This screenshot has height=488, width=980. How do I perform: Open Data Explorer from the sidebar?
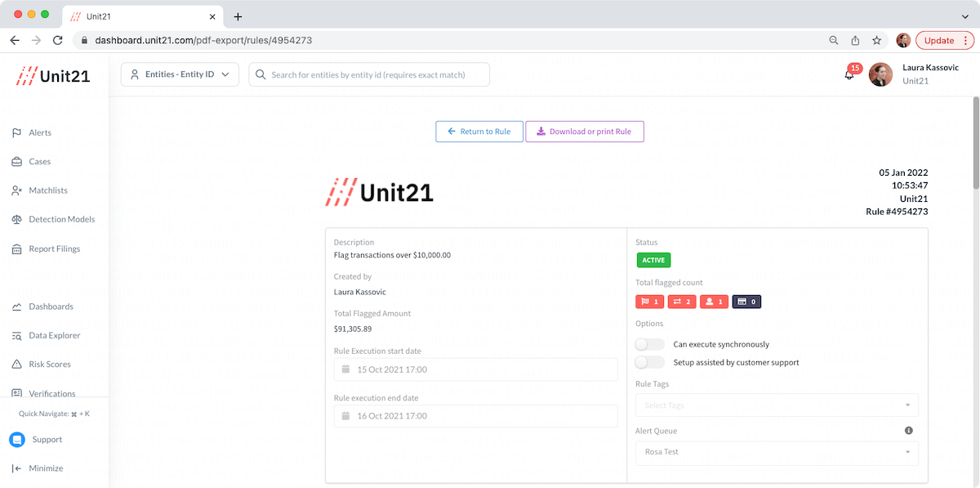pyautogui.click(x=54, y=335)
